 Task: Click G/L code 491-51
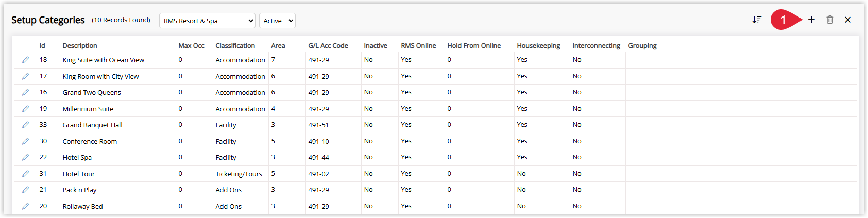pos(319,125)
